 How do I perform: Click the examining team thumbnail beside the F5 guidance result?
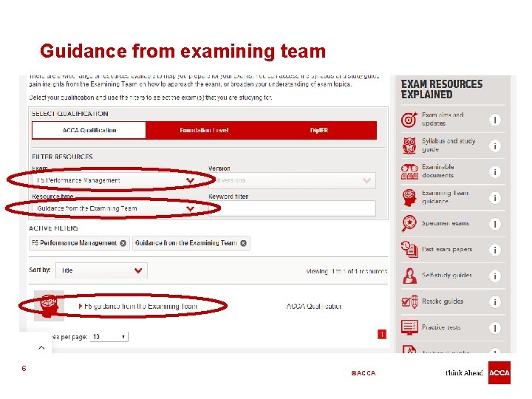pyautogui.click(x=49, y=306)
